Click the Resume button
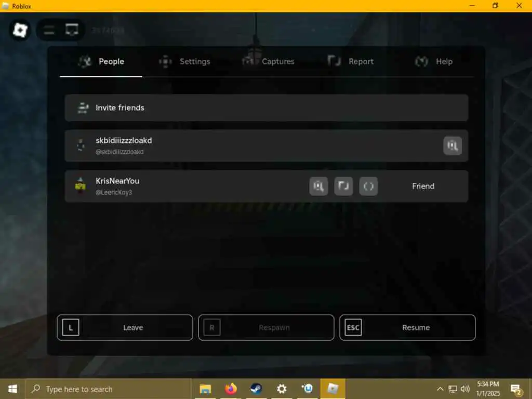The height and width of the screenshot is (399, 532). pyautogui.click(x=407, y=327)
